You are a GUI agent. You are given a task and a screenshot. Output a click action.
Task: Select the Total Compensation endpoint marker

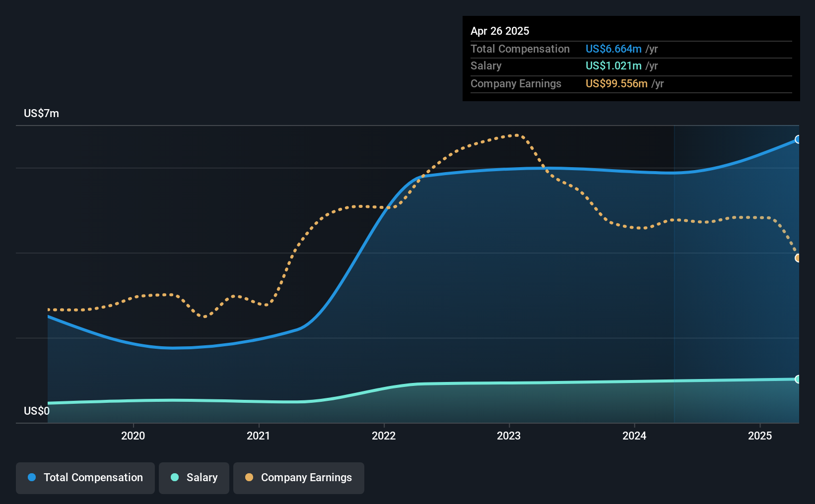tap(798, 139)
